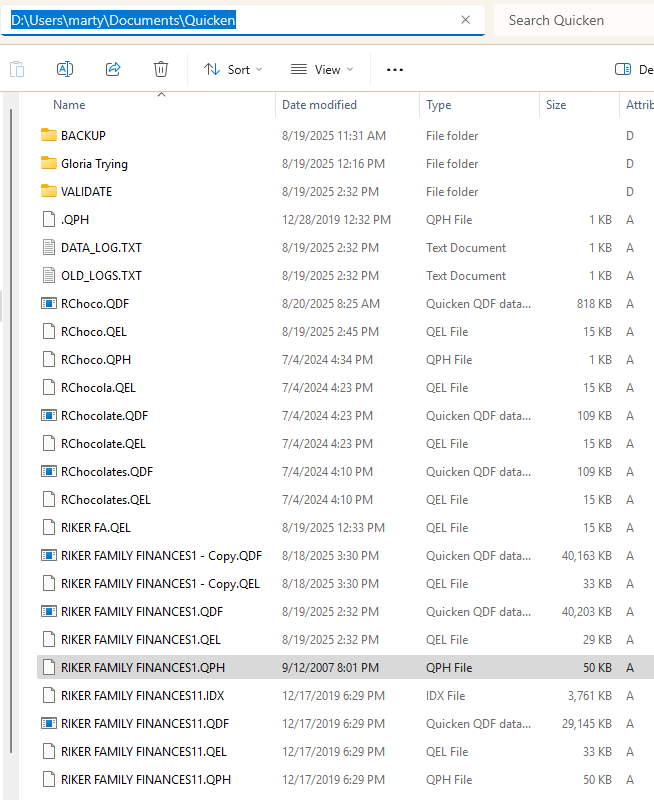Click the .QPH file icon
The height and width of the screenshot is (800, 654).
coord(49,219)
